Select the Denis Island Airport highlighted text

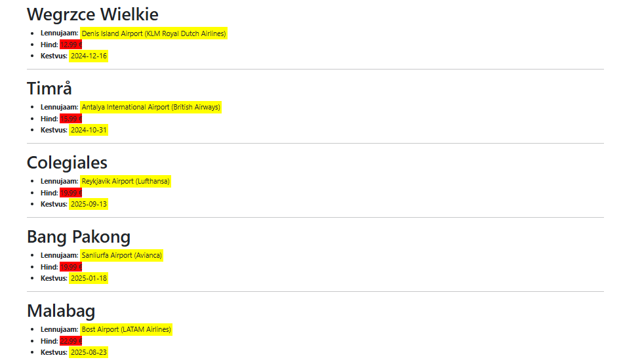pos(153,33)
